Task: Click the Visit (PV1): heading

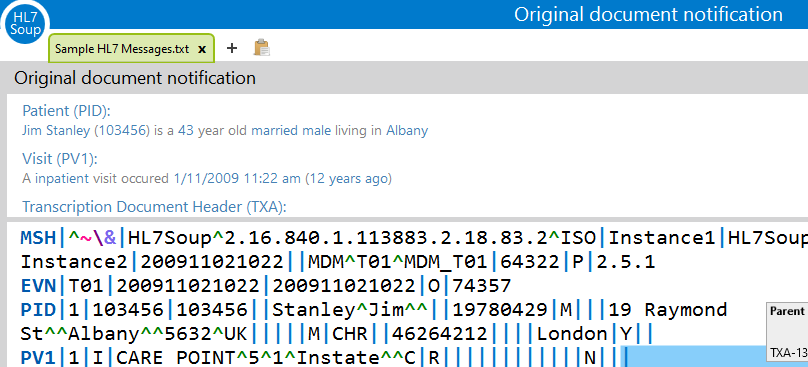Action: [x=60, y=159]
